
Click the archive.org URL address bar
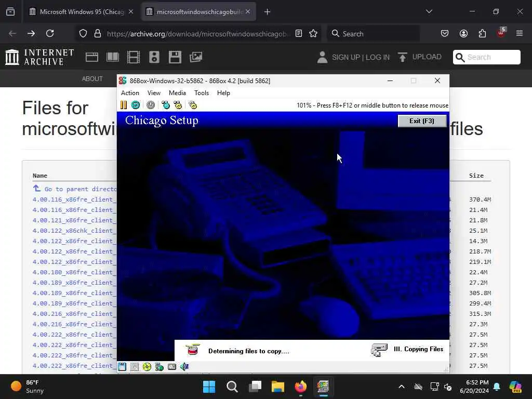pos(198,34)
